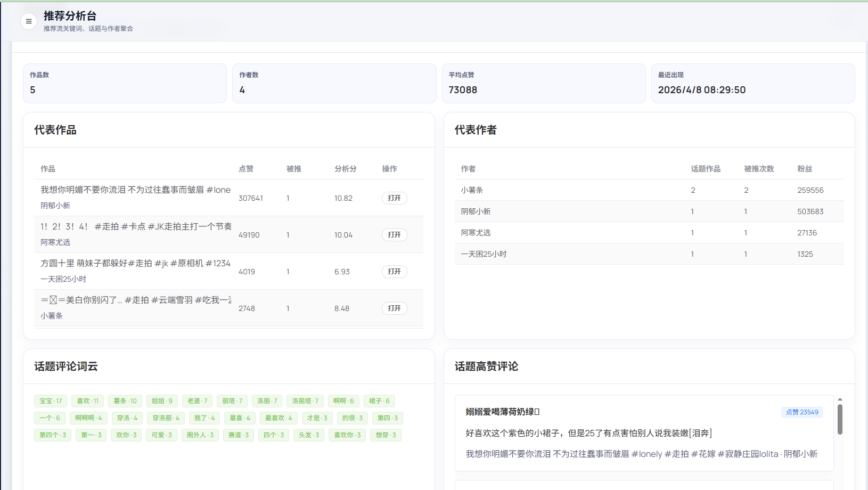Click the 圈外人·3 word tag
Screen dimensions: 868x490
200,435
